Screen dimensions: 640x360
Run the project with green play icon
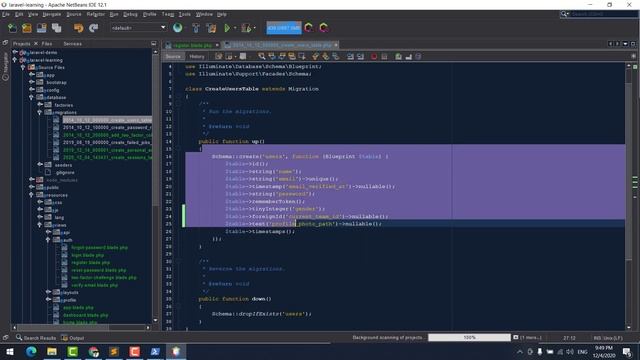227,28
